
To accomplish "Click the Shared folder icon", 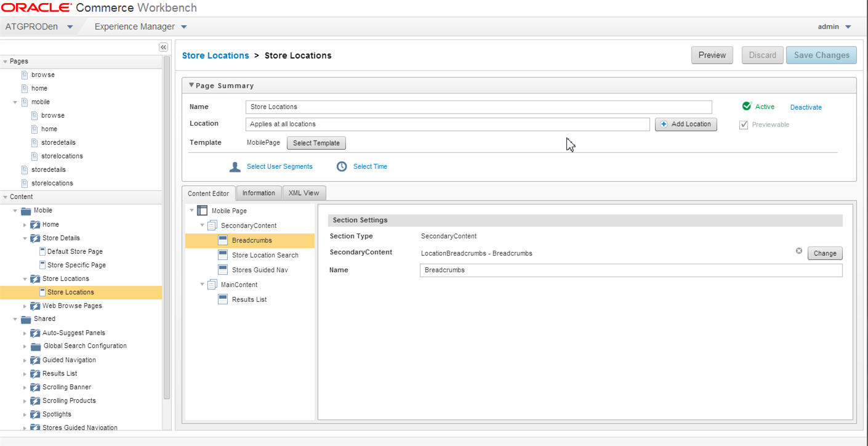I will [26, 319].
